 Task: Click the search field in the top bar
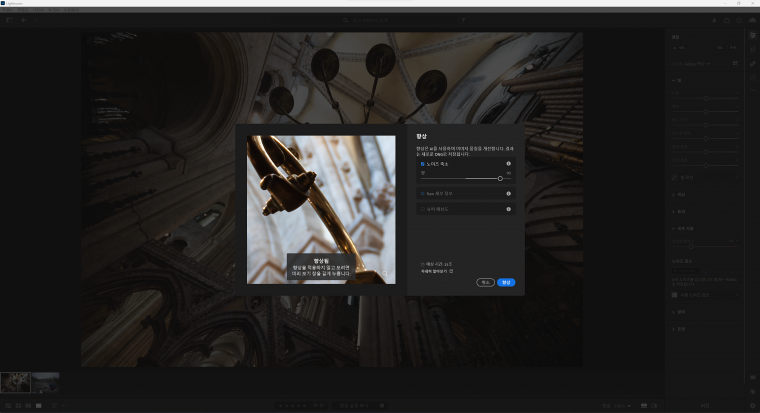point(397,20)
